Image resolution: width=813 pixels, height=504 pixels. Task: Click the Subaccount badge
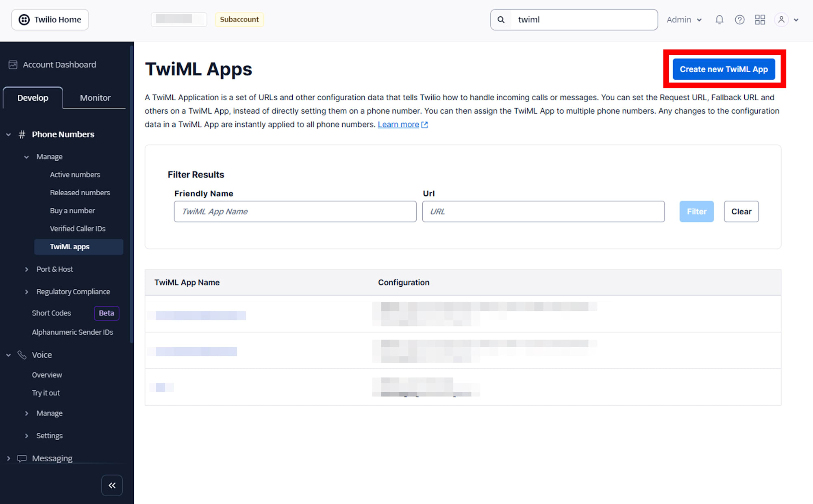click(x=239, y=19)
